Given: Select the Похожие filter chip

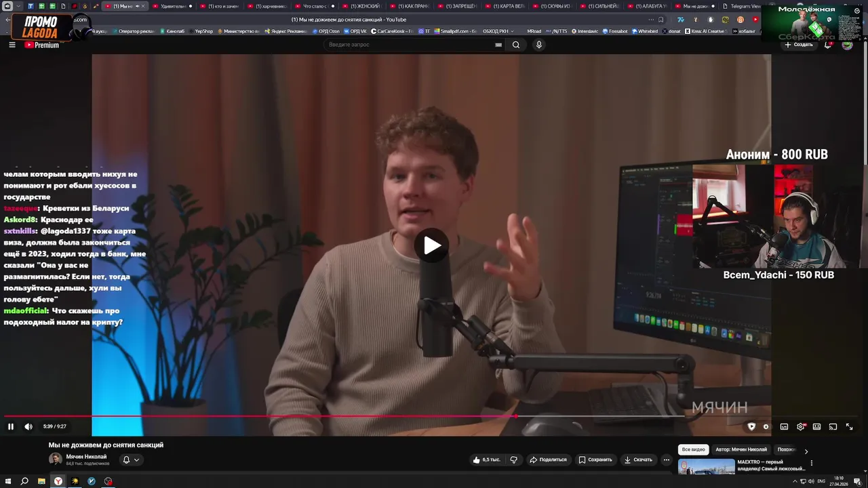Looking at the screenshot, I should tap(786, 449).
